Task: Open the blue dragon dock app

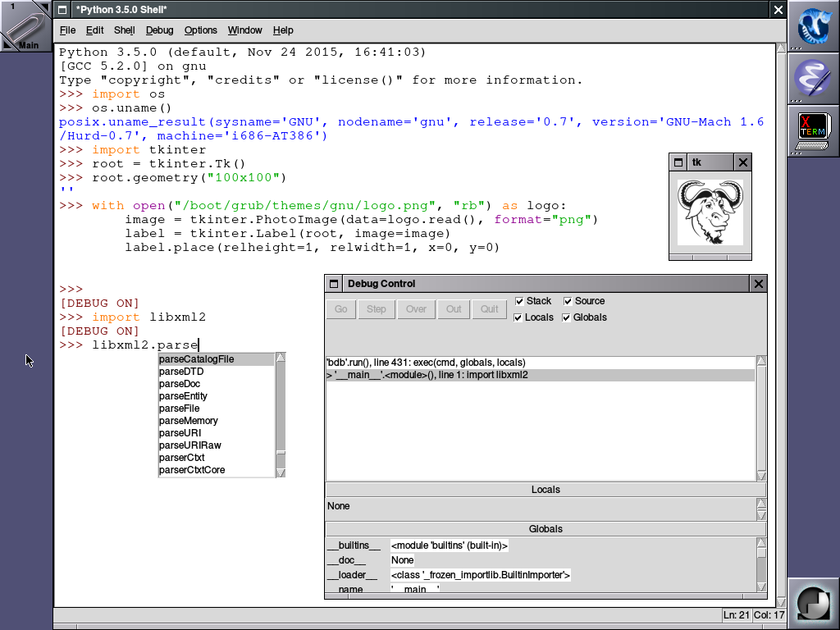Action: [813, 25]
